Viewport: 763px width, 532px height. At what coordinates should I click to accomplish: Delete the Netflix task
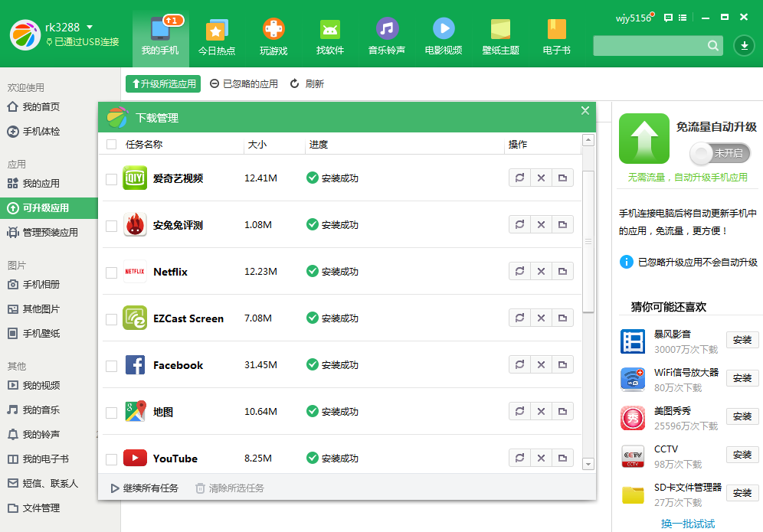[541, 271]
